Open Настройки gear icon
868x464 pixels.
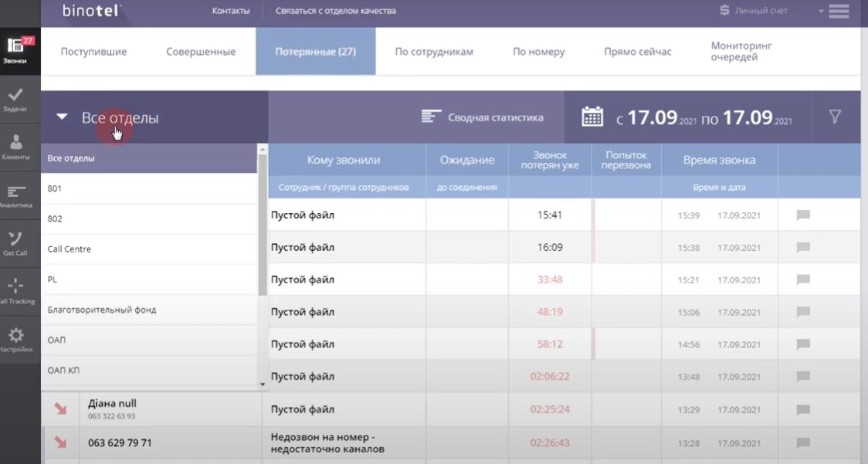coord(15,339)
